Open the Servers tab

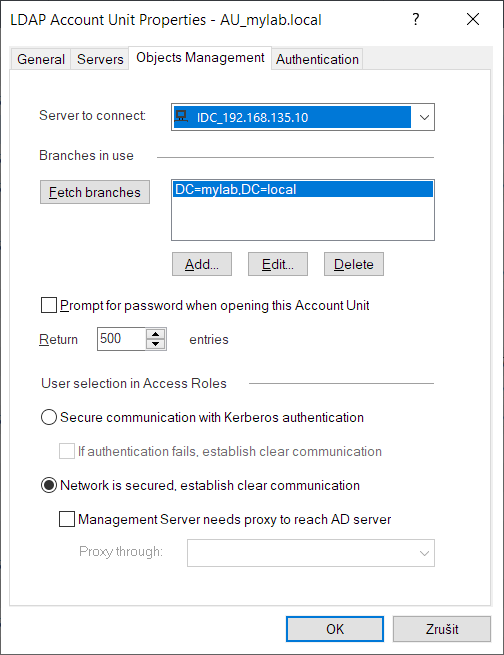tap(100, 59)
